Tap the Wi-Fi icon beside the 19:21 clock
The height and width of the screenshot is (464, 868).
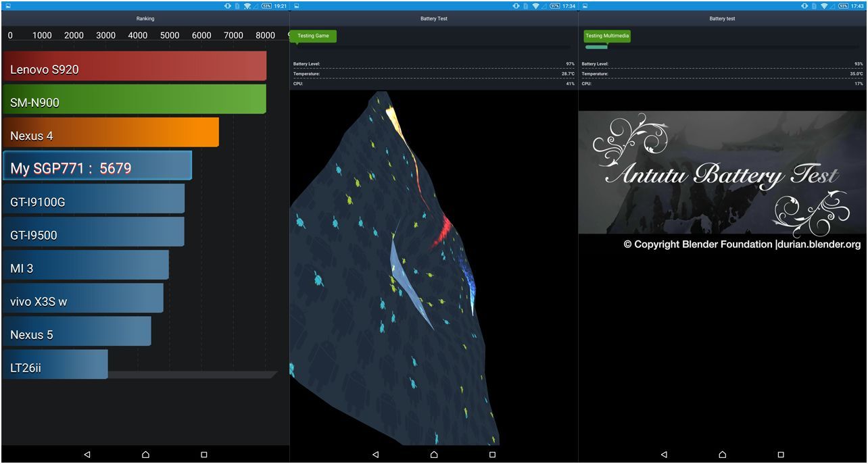pos(247,6)
